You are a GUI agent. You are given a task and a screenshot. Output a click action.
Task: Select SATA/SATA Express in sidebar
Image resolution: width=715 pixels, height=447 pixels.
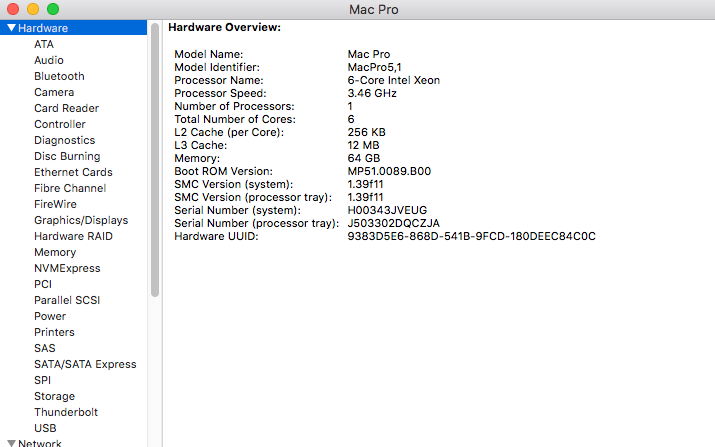tap(85, 364)
